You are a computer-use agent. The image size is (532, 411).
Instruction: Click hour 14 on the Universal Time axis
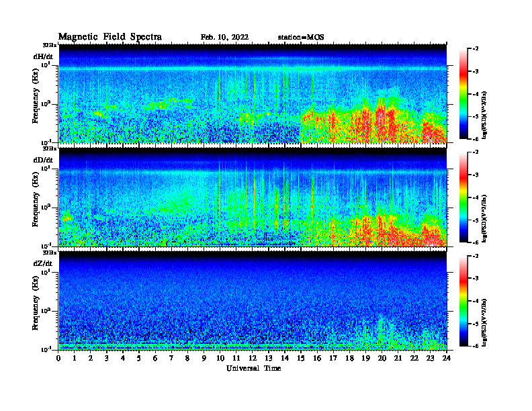coord(285,358)
